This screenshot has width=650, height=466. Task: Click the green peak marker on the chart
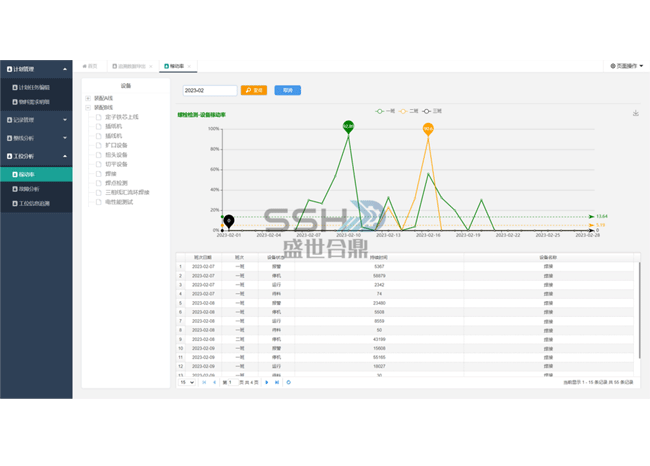(348, 127)
